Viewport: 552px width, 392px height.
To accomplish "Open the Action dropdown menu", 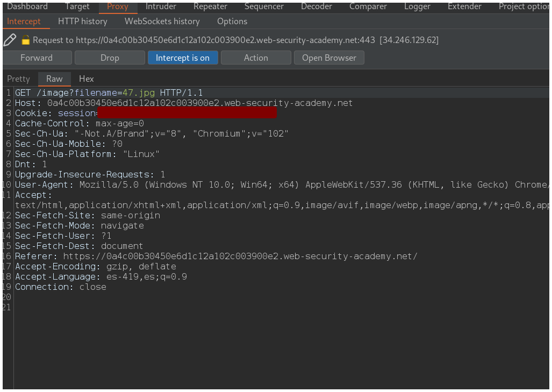I will [x=256, y=58].
